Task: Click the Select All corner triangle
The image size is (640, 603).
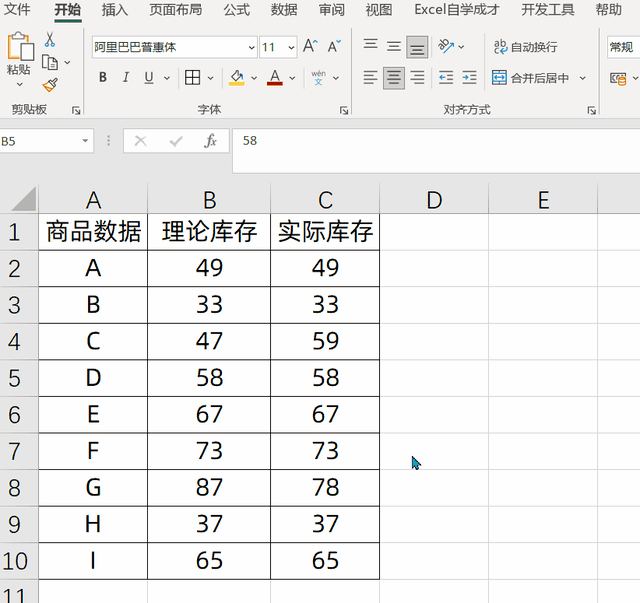Action: click(x=24, y=199)
